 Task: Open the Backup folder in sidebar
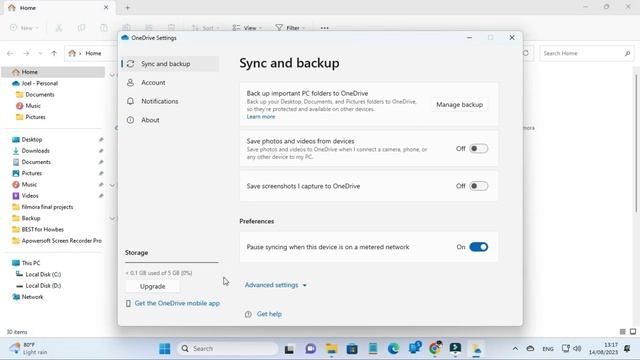click(x=31, y=218)
